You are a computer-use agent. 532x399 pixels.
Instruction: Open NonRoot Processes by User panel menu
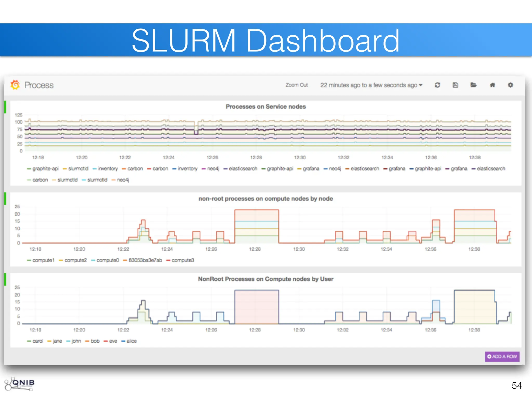point(265,279)
